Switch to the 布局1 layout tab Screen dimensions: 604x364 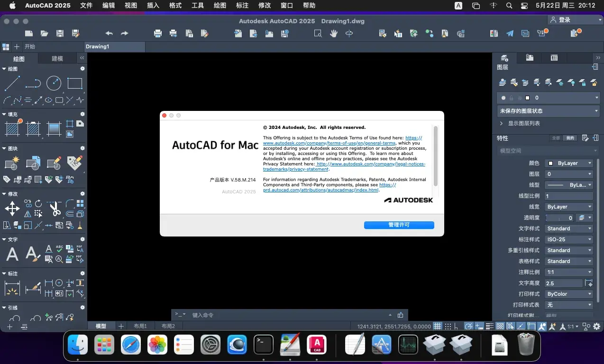[140, 326]
